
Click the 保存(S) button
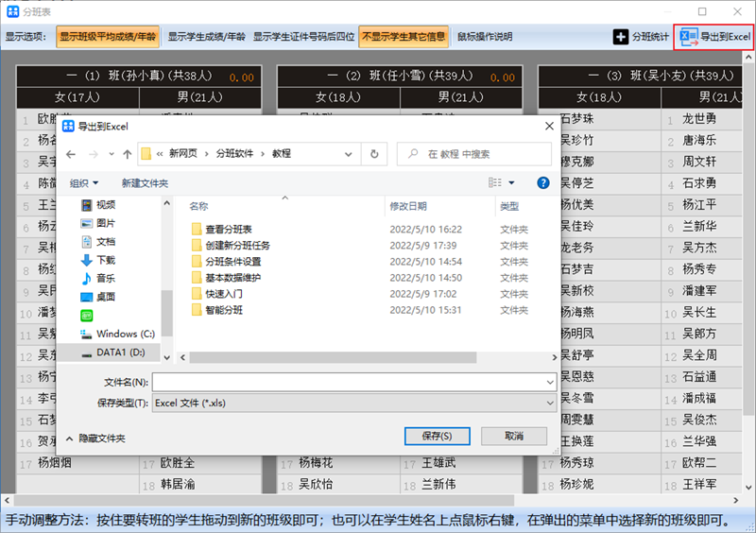(x=438, y=436)
